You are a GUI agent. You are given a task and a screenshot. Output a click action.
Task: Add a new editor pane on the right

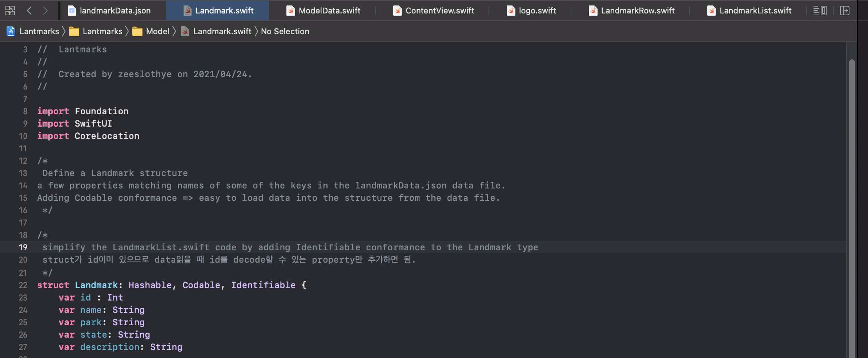(x=845, y=11)
